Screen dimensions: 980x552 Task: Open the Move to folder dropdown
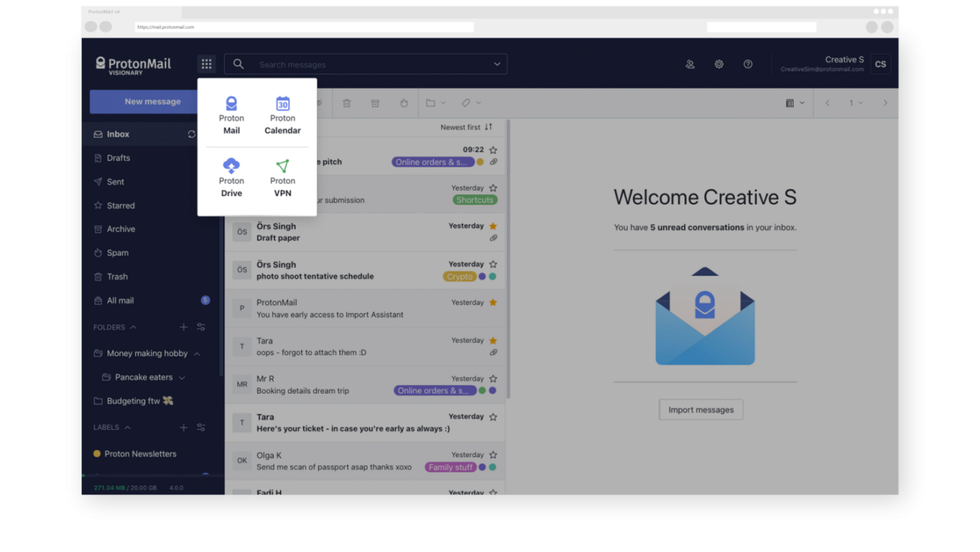435,103
